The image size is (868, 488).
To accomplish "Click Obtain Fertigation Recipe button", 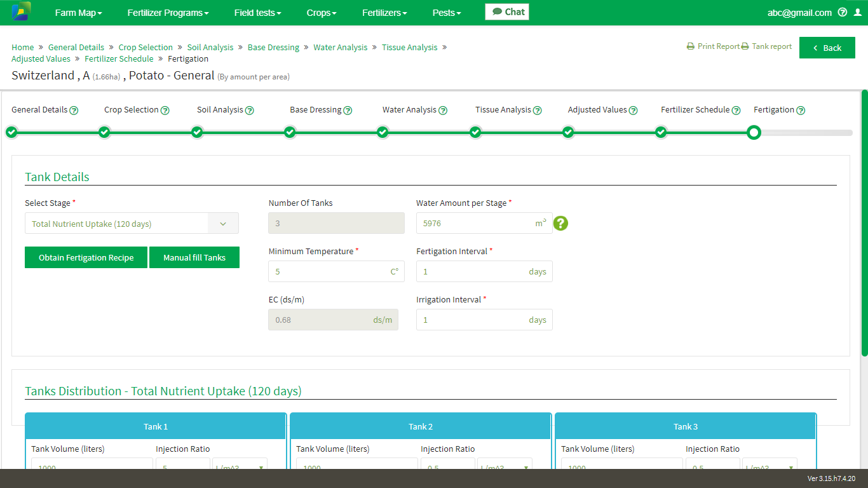I will tap(86, 257).
